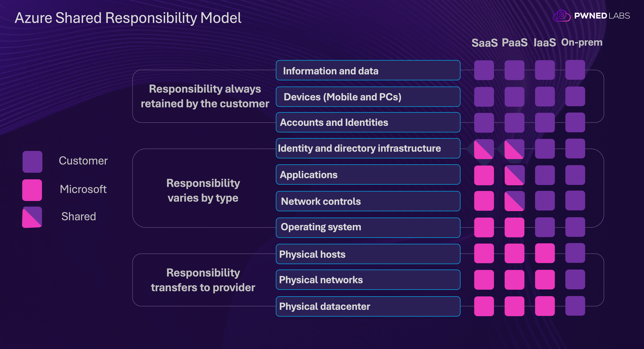Click the Operating system box
The height and width of the screenshot is (349, 644).
[368, 227]
